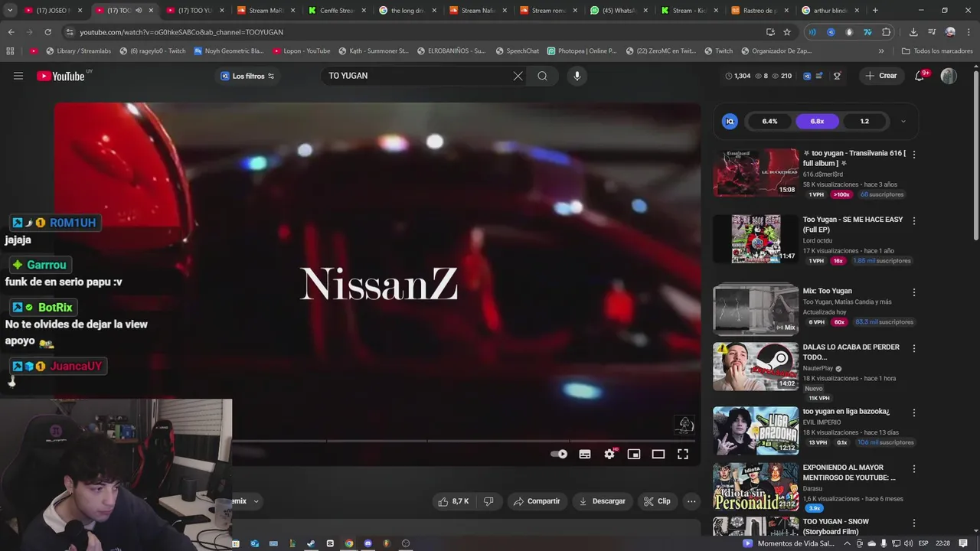
Task: Click the Clip button
Action: [x=657, y=501]
